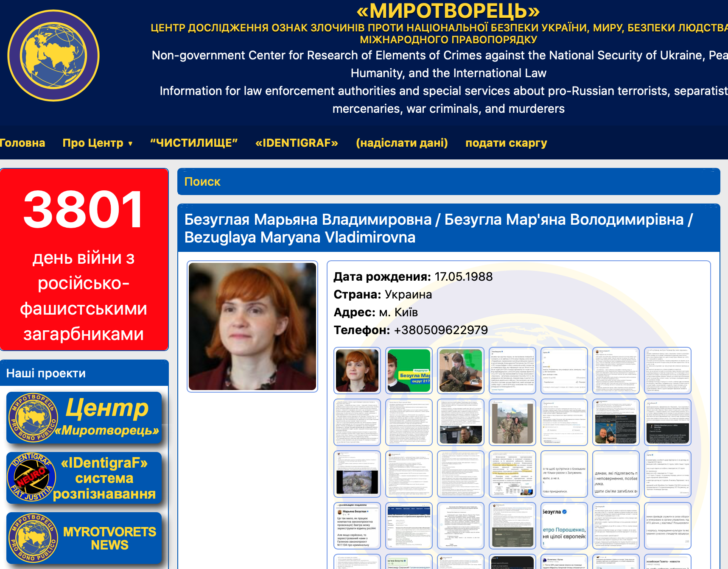This screenshot has height=569, width=728.
Task: Click the Pro Bono Publico emblem on Центр banner
Action: click(33, 418)
